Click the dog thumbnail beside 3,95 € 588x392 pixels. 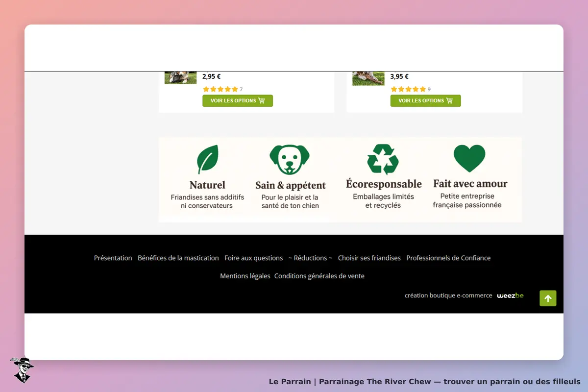coord(368,78)
